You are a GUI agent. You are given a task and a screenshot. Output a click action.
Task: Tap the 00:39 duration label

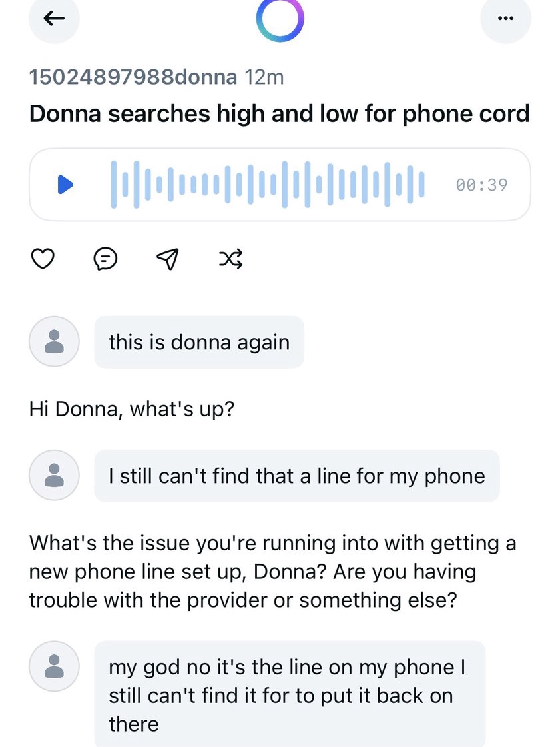tap(482, 185)
